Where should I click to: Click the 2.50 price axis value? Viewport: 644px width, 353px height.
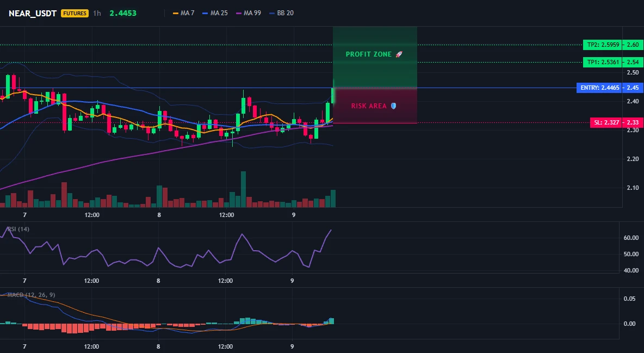point(633,72)
